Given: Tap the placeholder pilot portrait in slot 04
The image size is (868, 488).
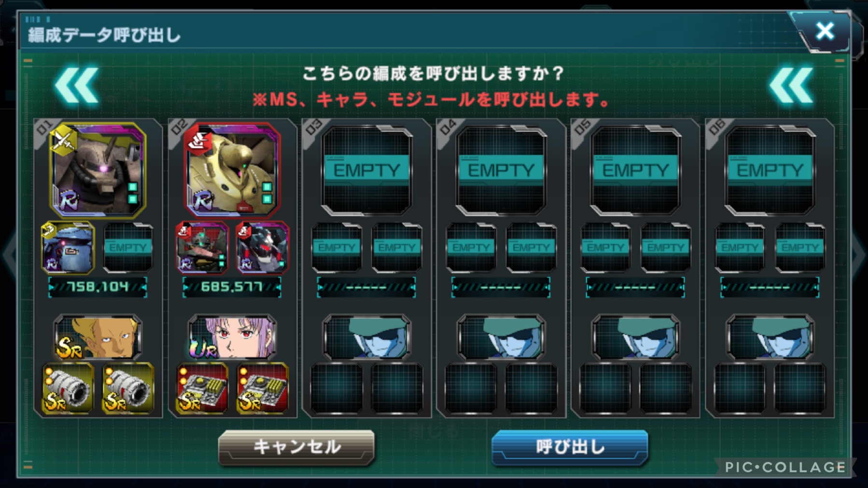Looking at the screenshot, I should tap(501, 337).
